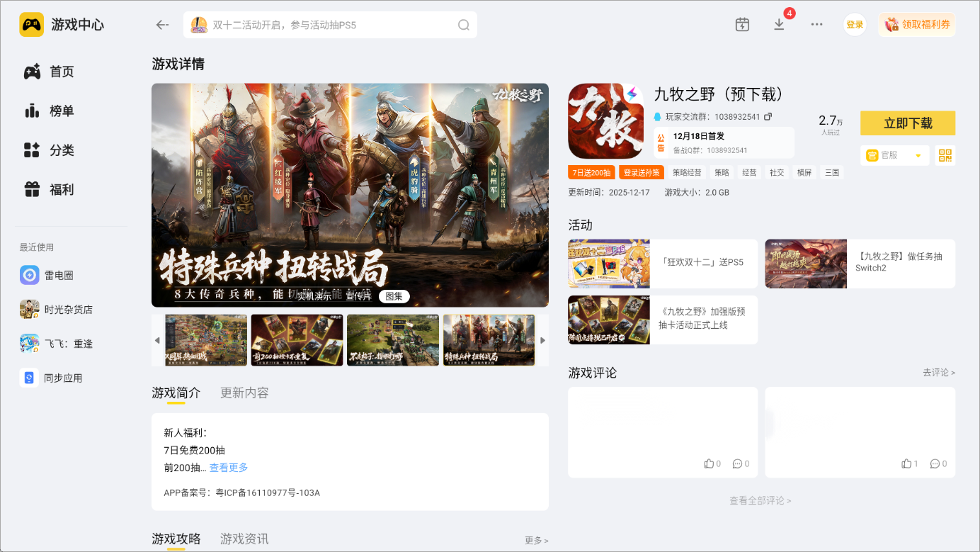Show the QR code download icon
The height and width of the screenshot is (552, 980).
click(945, 155)
